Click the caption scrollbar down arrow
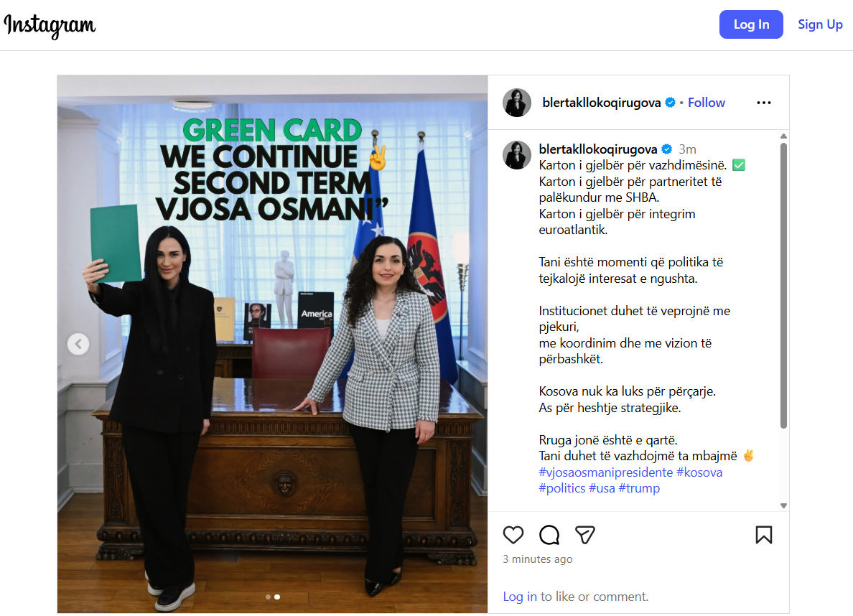The image size is (853, 616). pyautogui.click(x=783, y=505)
